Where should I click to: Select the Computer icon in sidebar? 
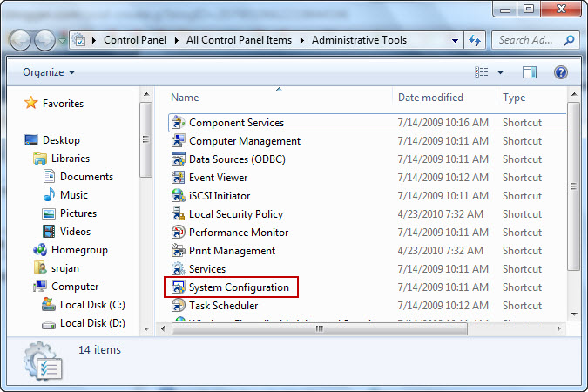[x=40, y=287]
